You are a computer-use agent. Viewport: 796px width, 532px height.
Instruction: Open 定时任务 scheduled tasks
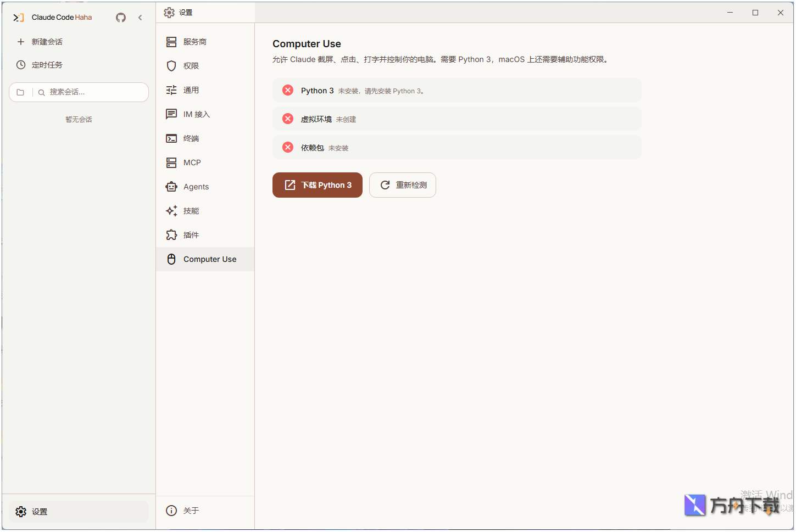pos(47,65)
